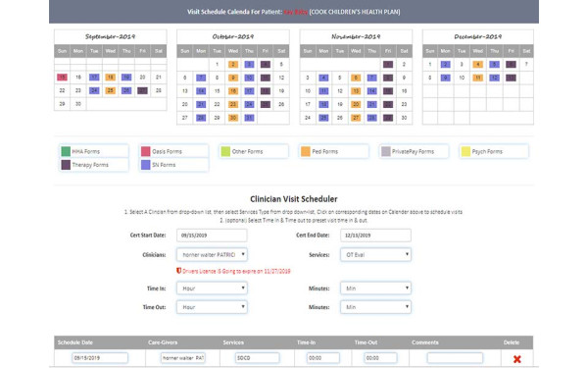Screen dimensions: 588x368
Task: Click the driver's license expiry warning icon
Action: pyautogui.click(x=179, y=271)
